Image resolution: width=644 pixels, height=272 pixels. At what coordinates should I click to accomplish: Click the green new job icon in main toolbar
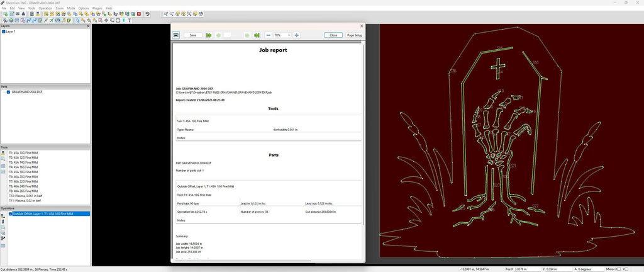coord(5,14)
